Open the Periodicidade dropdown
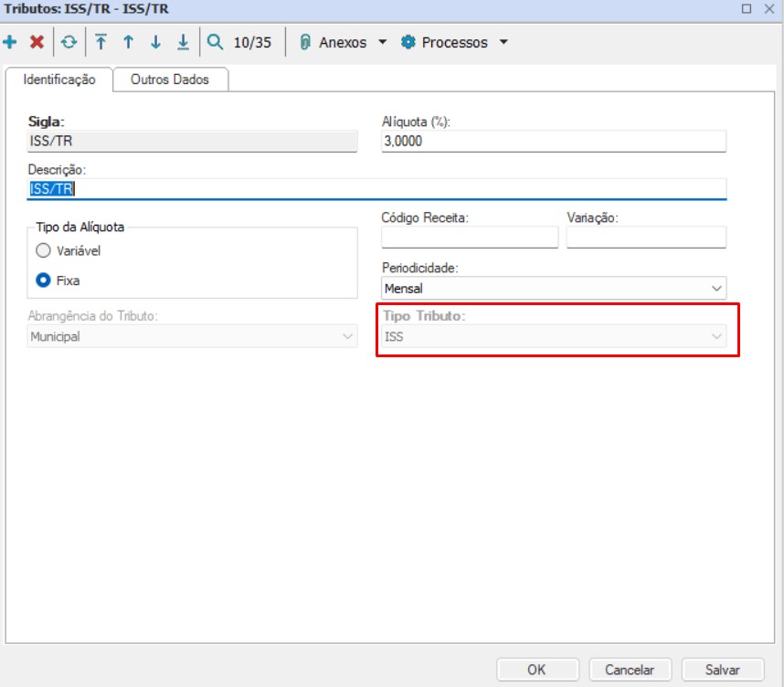The height and width of the screenshot is (687, 784). pyautogui.click(x=554, y=289)
